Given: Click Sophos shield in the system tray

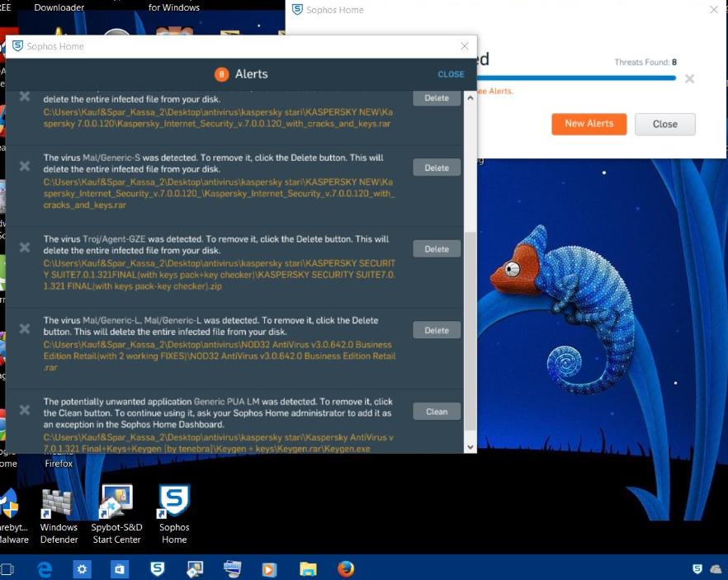Looking at the screenshot, I should tap(697, 569).
